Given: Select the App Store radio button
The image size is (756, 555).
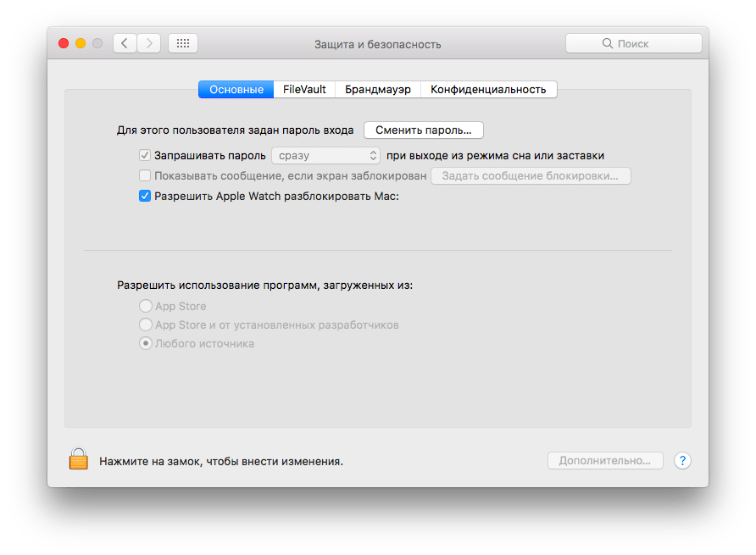Looking at the screenshot, I should pos(146,306).
